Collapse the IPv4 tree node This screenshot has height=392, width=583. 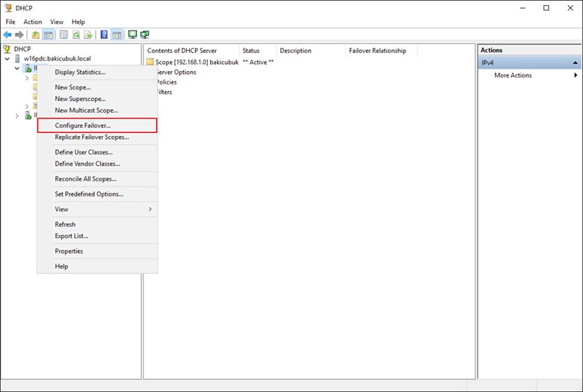click(17, 68)
